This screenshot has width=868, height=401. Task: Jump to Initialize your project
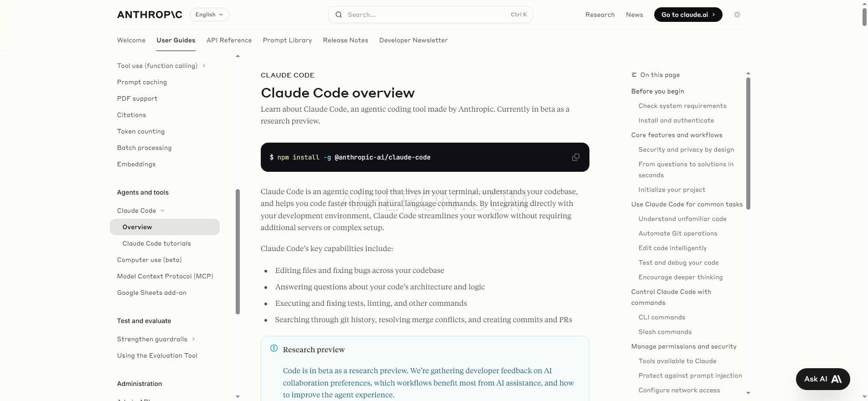672,190
